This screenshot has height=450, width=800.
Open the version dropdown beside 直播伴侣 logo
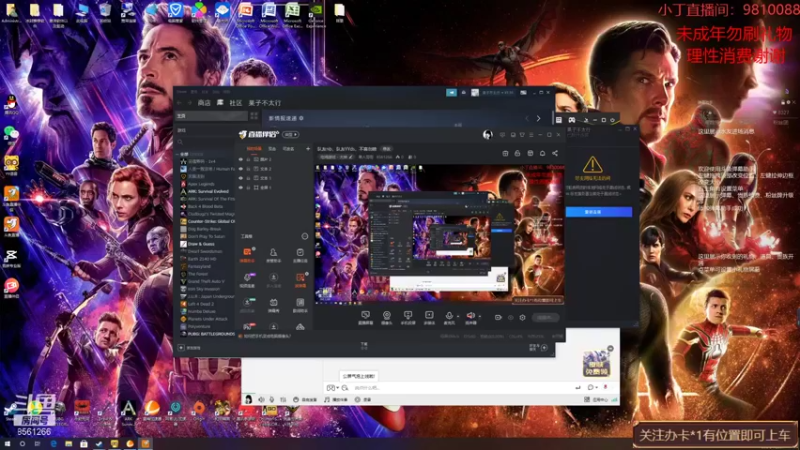291,134
